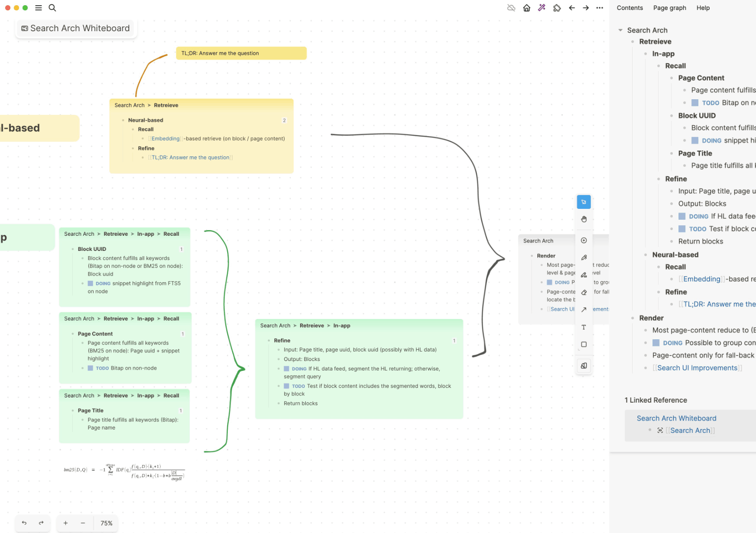The height and width of the screenshot is (533, 756).
Task: Select the Hand pan tool
Action: [584, 219]
